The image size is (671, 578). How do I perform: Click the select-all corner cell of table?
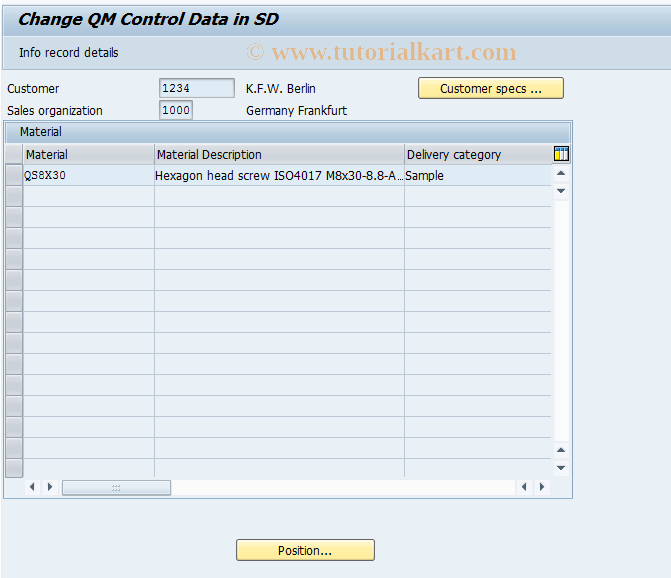pyautogui.click(x=14, y=154)
